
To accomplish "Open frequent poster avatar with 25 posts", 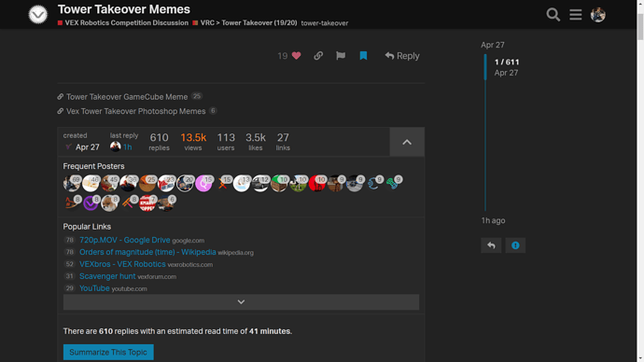I will [x=147, y=184].
